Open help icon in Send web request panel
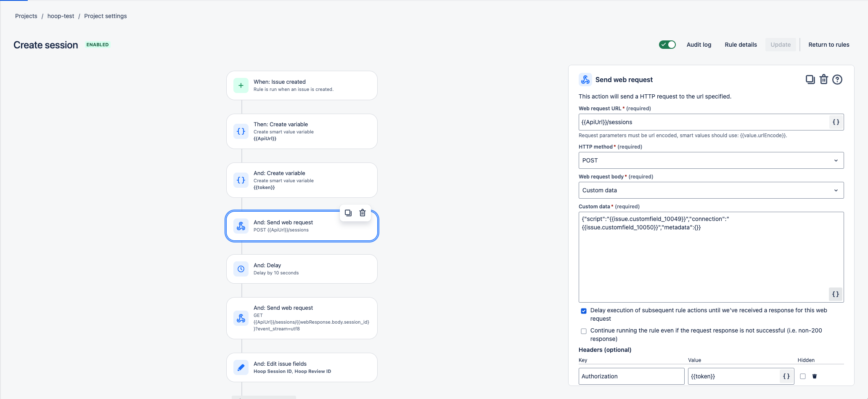Viewport: 868px width, 399px height. tap(837, 80)
